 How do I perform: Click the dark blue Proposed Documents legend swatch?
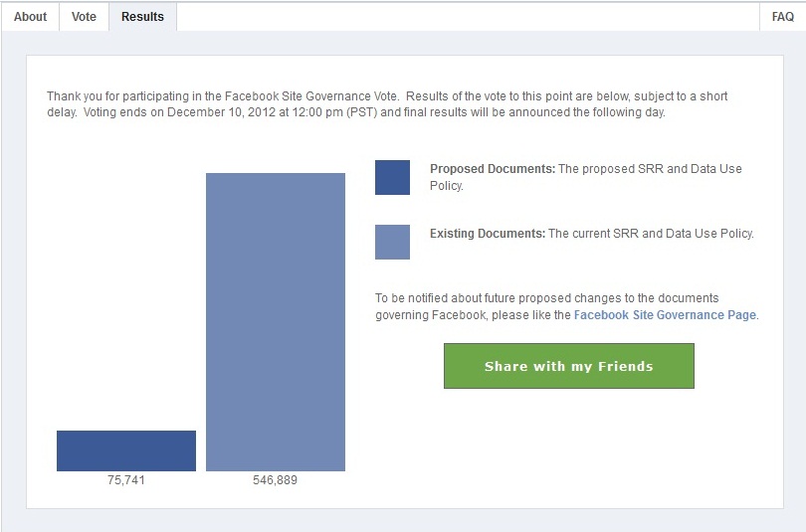tap(392, 177)
